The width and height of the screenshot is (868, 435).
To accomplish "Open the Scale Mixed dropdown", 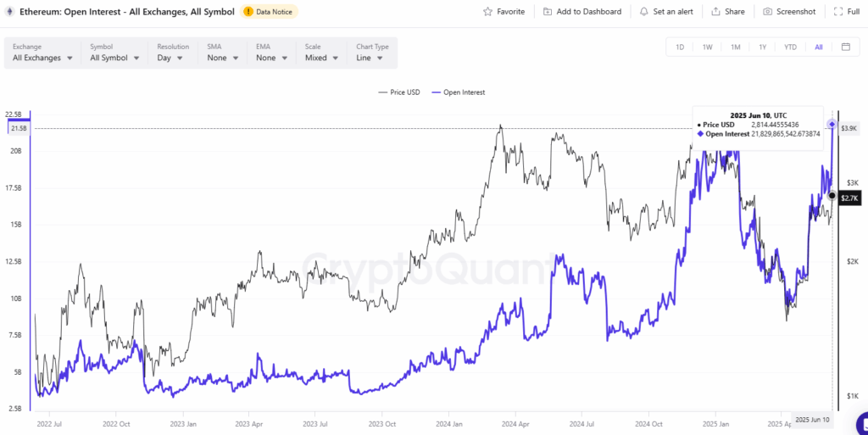I will pyautogui.click(x=322, y=58).
